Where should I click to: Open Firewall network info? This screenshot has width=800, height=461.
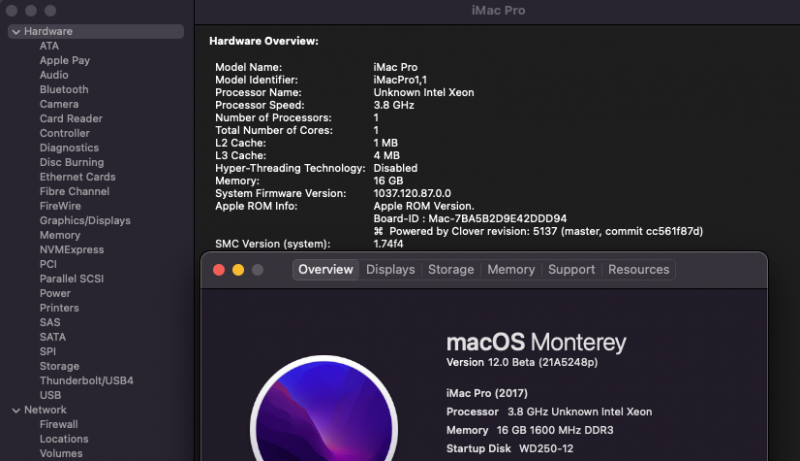point(59,424)
